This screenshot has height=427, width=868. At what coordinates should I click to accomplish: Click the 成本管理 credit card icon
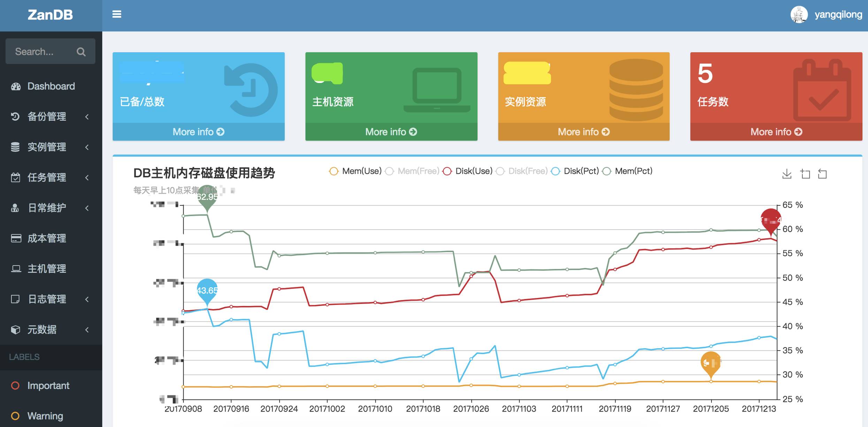click(x=16, y=238)
